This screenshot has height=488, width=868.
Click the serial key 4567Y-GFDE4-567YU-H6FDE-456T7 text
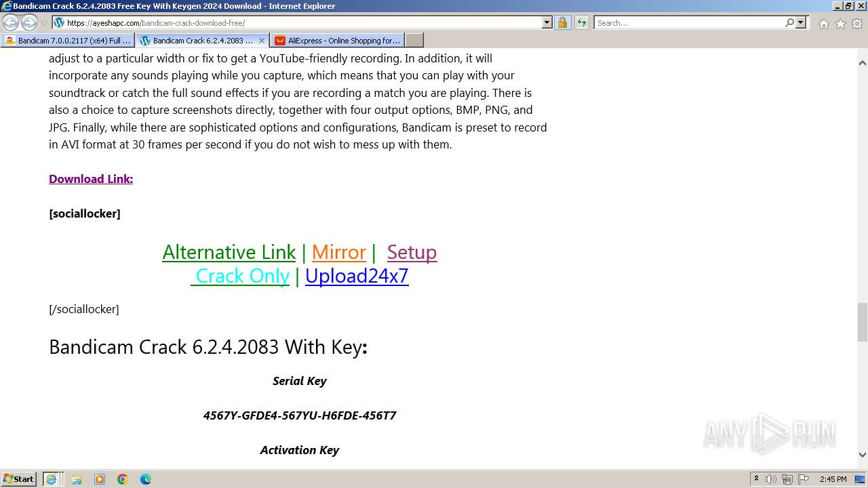pyautogui.click(x=300, y=415)
